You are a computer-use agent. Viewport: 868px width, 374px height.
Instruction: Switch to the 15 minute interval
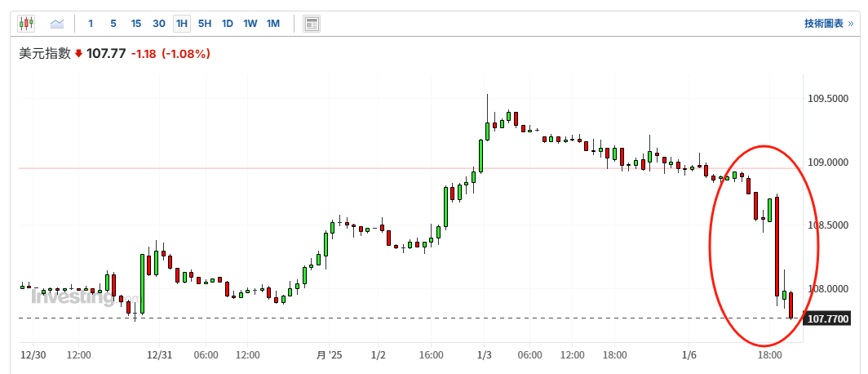click(136, 24)
